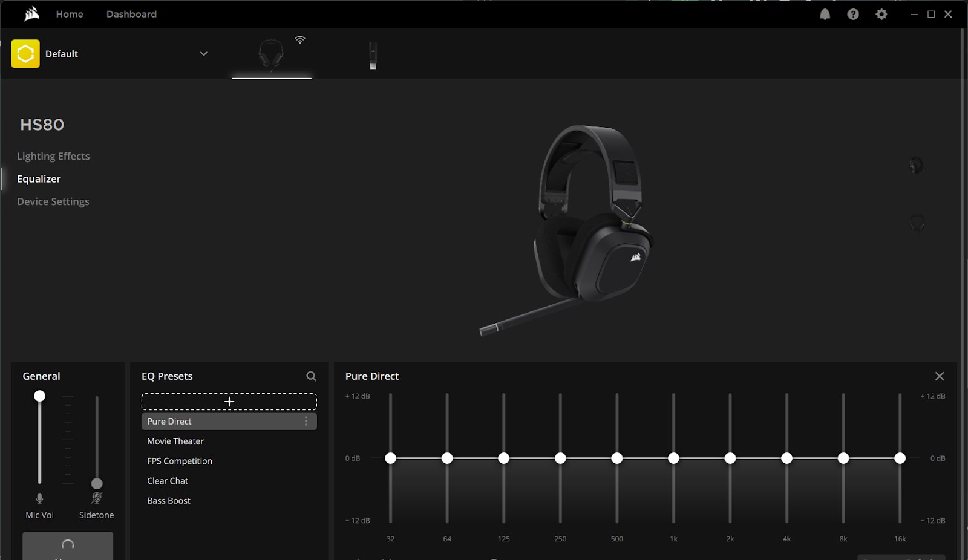The image size is (968, 560).
Task: Go to the Home tab
Action: tap(70, 14)
